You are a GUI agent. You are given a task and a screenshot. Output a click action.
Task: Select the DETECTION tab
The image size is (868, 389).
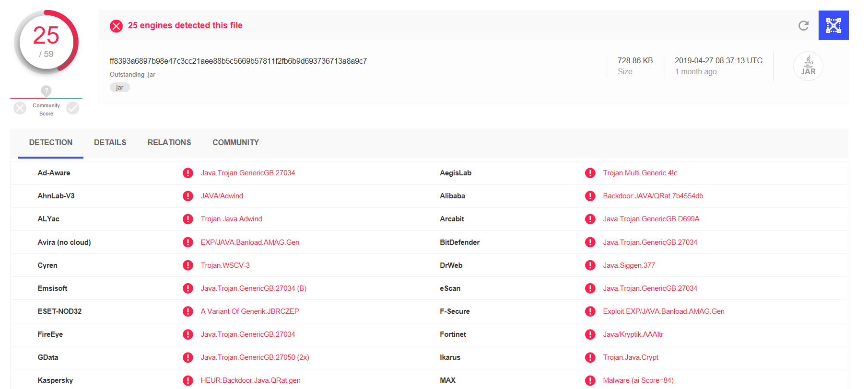(51, 142)
